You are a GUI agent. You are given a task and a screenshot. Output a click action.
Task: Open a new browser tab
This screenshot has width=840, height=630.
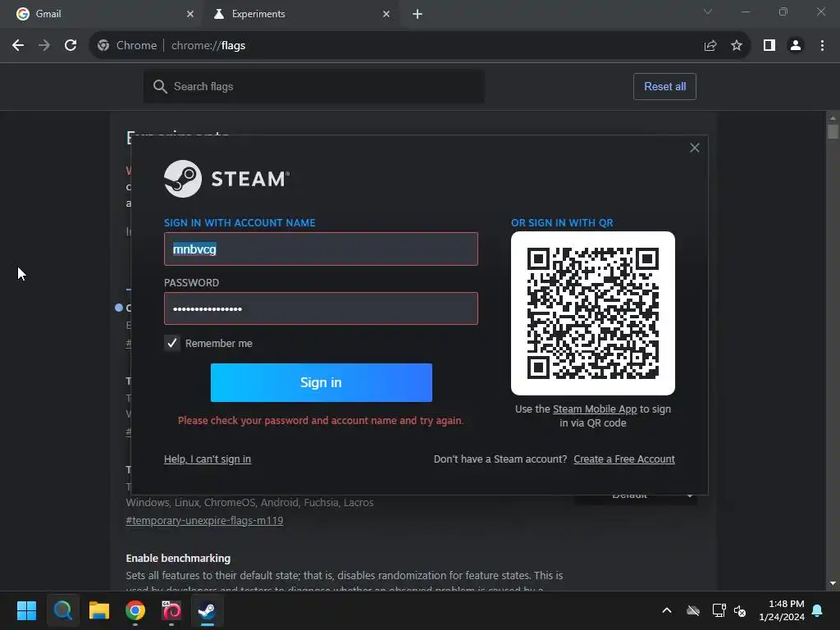418,14
